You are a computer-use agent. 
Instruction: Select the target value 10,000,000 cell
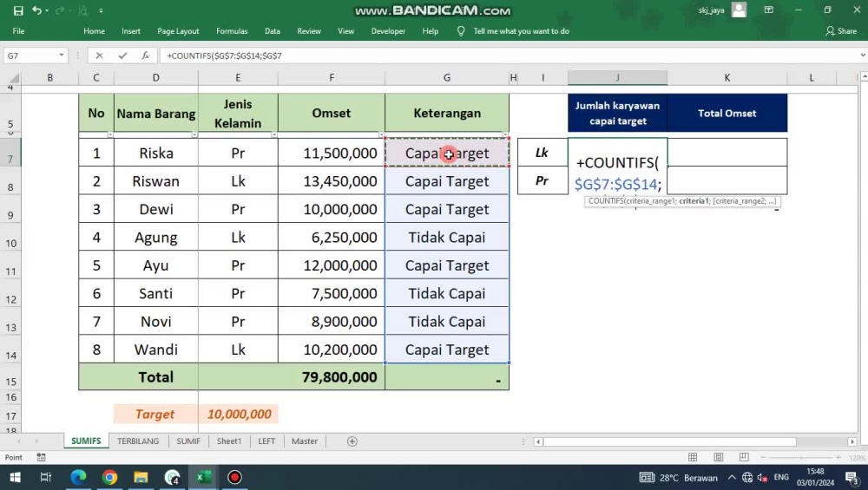coord(239,415)
